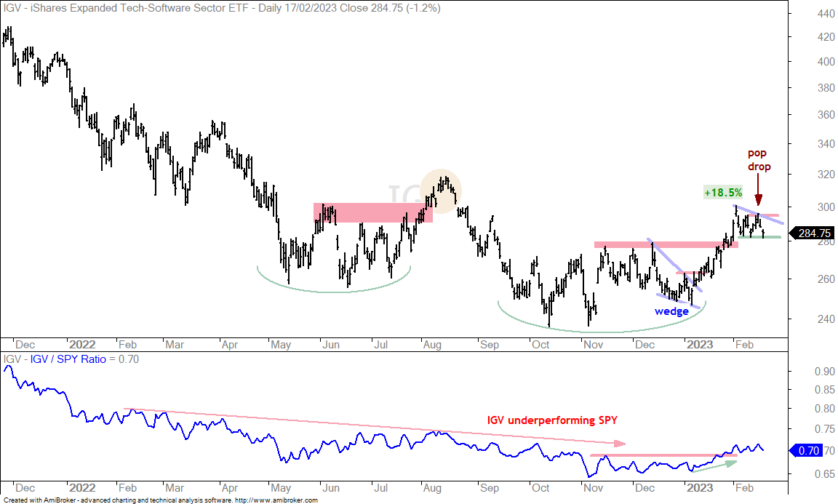Click the pink resistance band near 280
Screen dimensions: 838x504
666,245
